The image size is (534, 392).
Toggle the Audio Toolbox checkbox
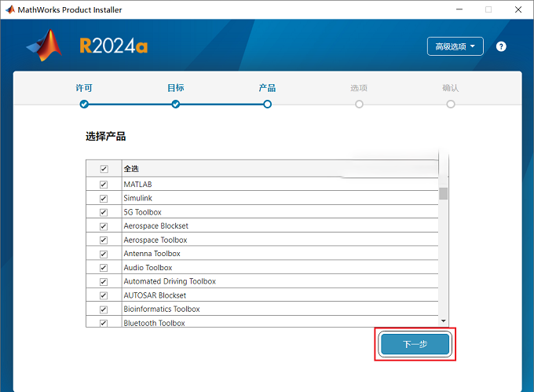104,268
